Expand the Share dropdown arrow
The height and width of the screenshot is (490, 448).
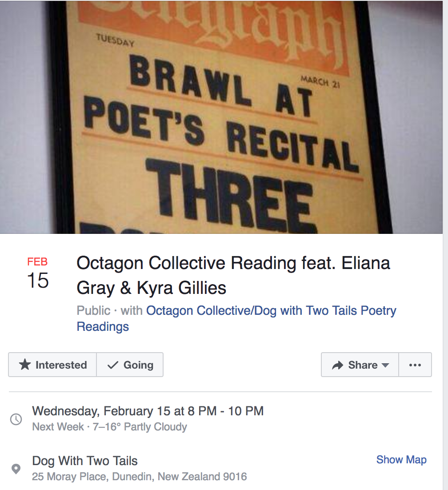pos(385,365)
